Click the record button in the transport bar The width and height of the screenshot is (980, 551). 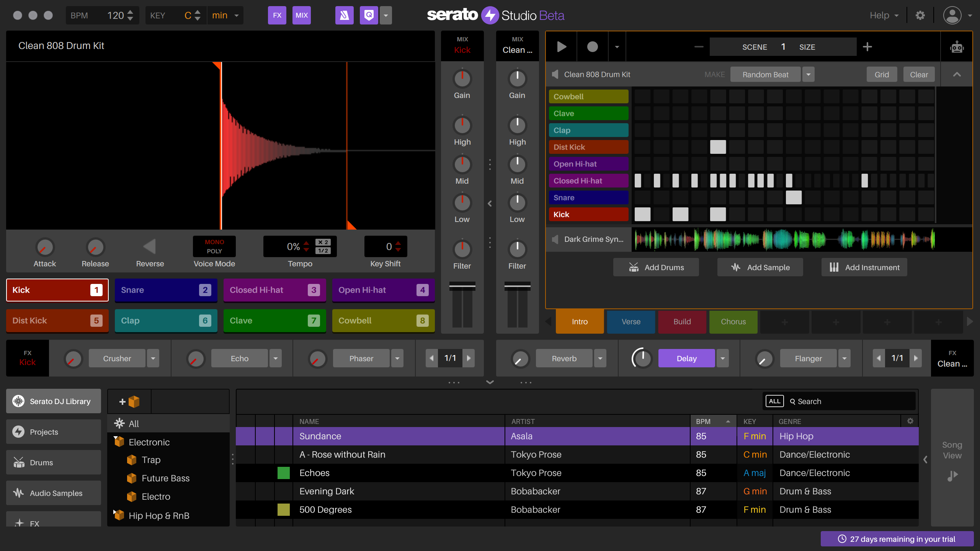592,46
